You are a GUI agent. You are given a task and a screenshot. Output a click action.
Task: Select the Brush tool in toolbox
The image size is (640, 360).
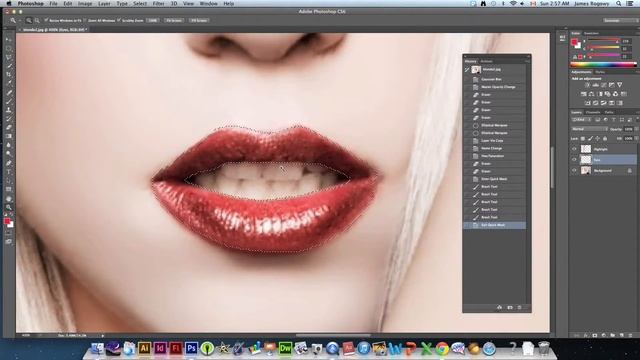[9, 101]
